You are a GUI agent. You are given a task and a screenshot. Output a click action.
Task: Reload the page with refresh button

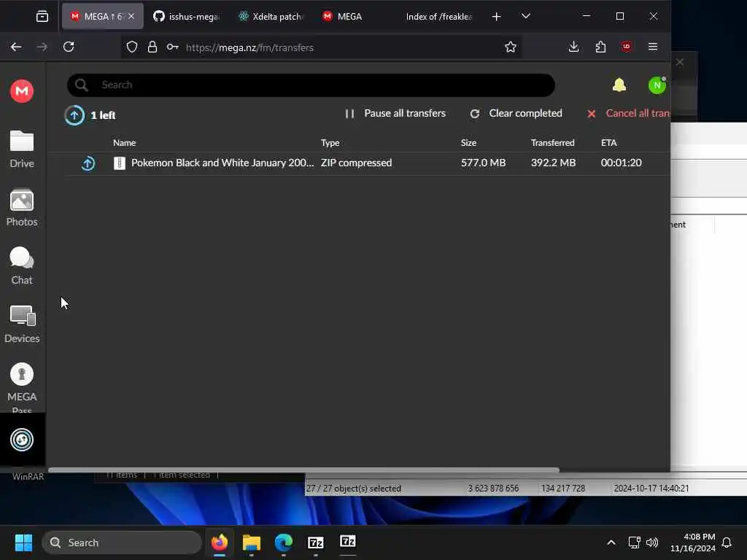[69, 47]
